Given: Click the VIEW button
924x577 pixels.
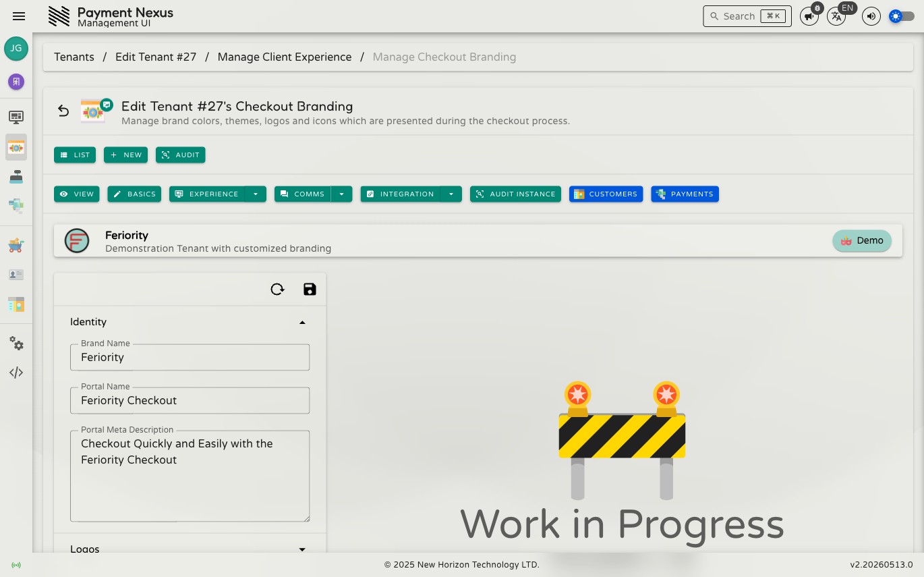Looking at the screenshot, I should pos(77,194).
